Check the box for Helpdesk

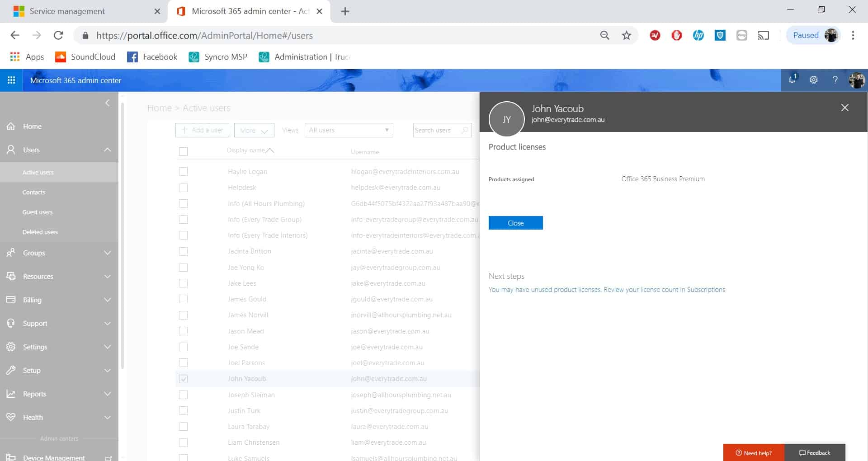pyautogui.click(x=183, y=188)
